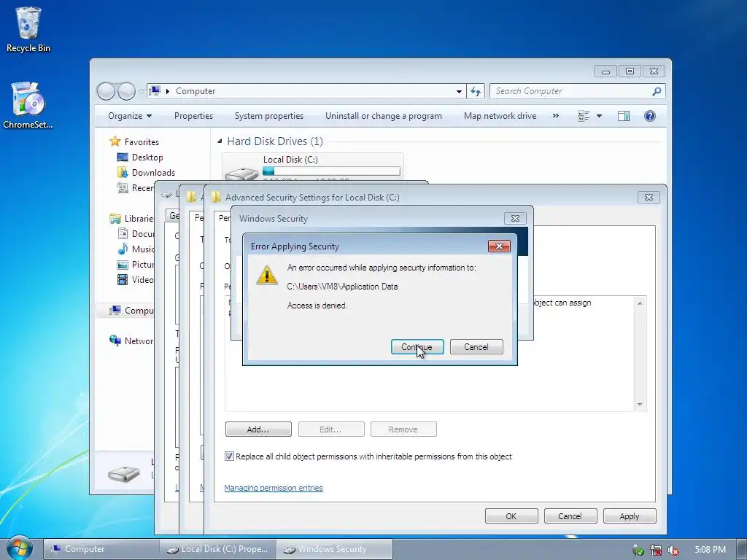Click the Network icon in navigation pane
The height and width of the screenshot is (560, 747).
(115, 341)
